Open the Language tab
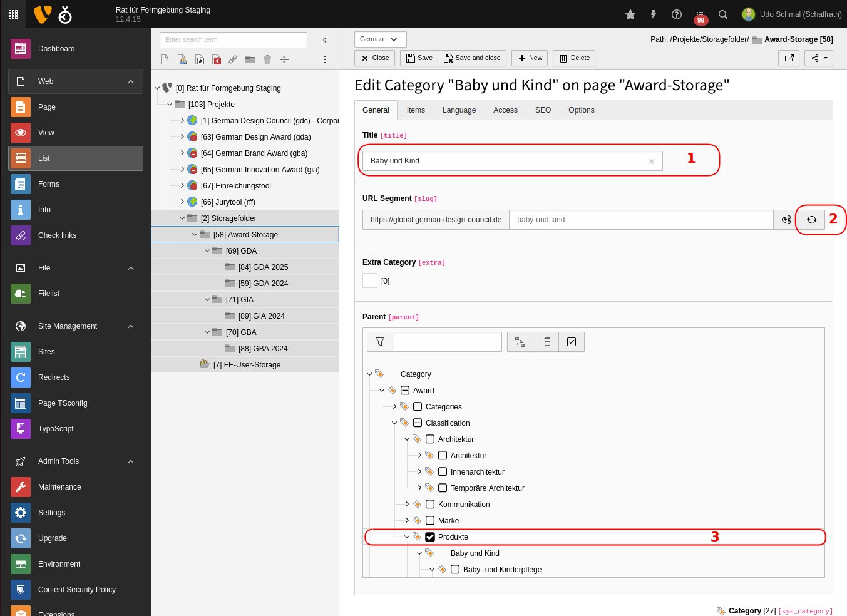The width and height of the screenshot is (847, 616). [459, 110]
